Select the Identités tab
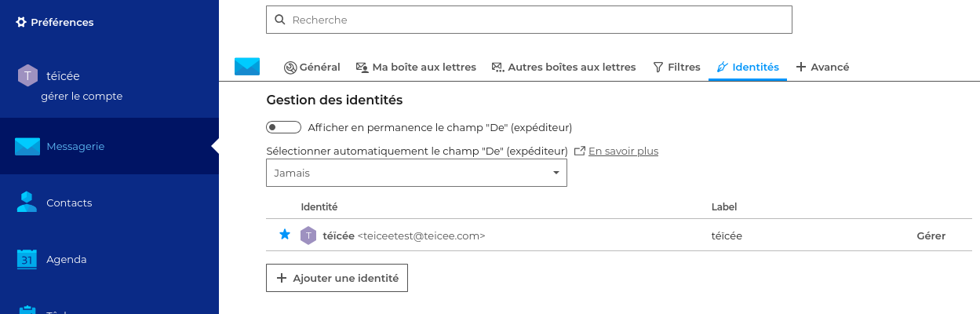Screen dimensions: 980x314 pos(747,68)
